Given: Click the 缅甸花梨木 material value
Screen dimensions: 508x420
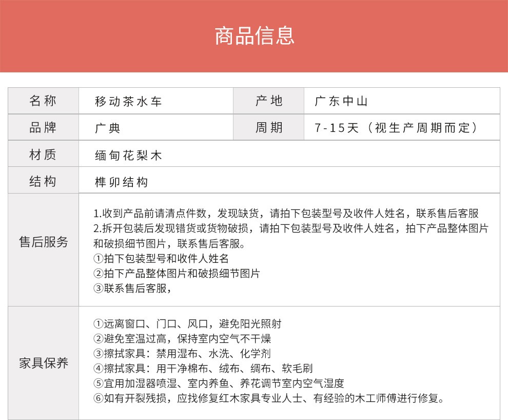Looking at the screenshot, I should pyautogui.click(x=129, y=155).
